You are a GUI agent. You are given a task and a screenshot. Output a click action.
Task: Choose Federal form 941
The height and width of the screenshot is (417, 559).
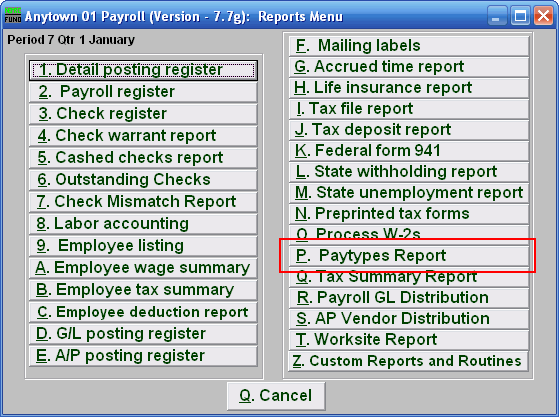click(x=409, y=151)
